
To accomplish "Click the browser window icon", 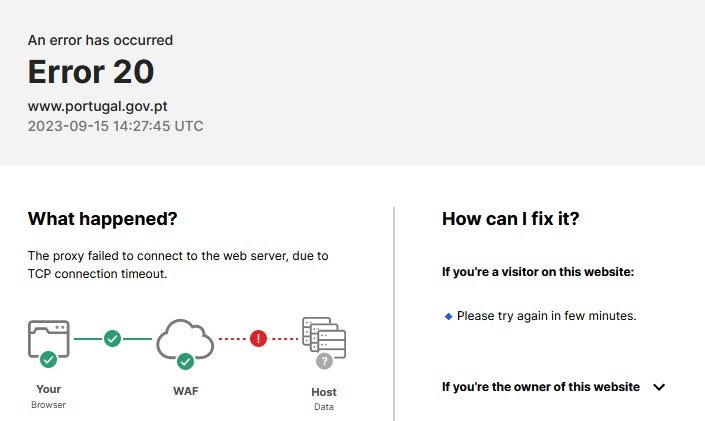I will coord(49,338).
